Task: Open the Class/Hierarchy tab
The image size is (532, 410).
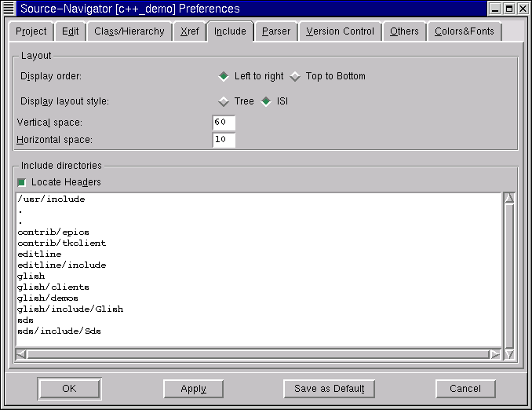Action: 129,31
